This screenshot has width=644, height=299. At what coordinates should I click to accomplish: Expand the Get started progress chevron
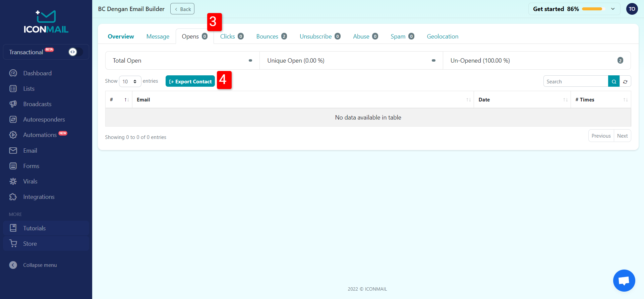pos(613,9)
